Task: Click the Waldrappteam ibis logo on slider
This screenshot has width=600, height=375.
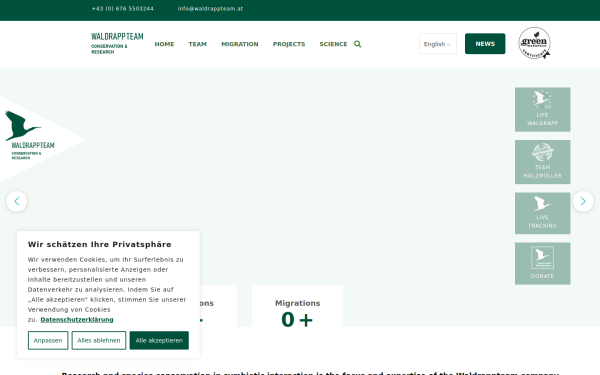Action: [x=29, y=135]
